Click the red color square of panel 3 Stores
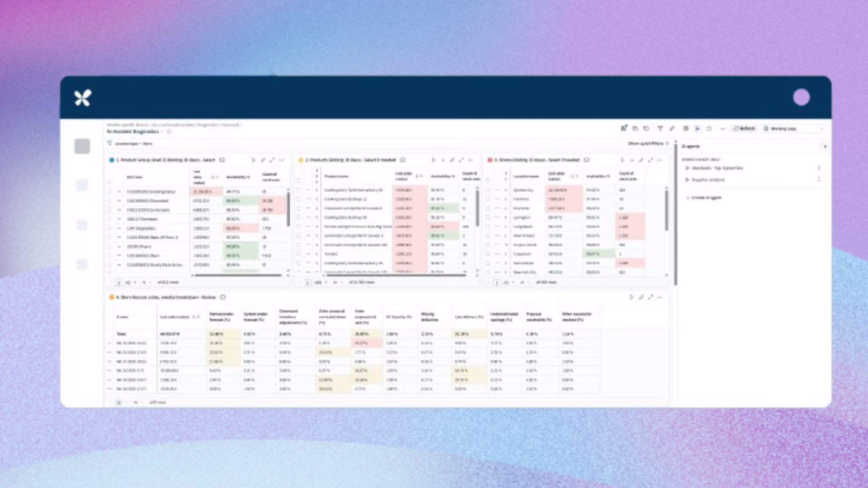 [x=490, y=160]
